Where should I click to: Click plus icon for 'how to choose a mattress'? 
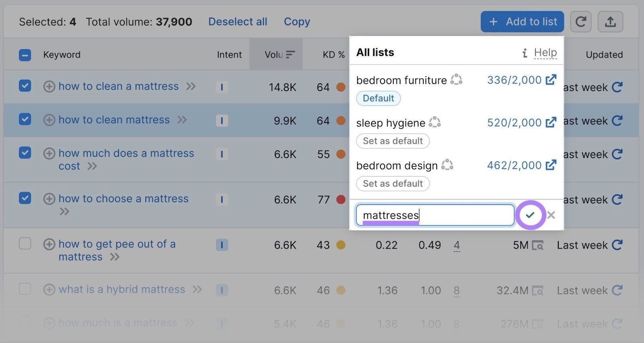pos(49,199)
